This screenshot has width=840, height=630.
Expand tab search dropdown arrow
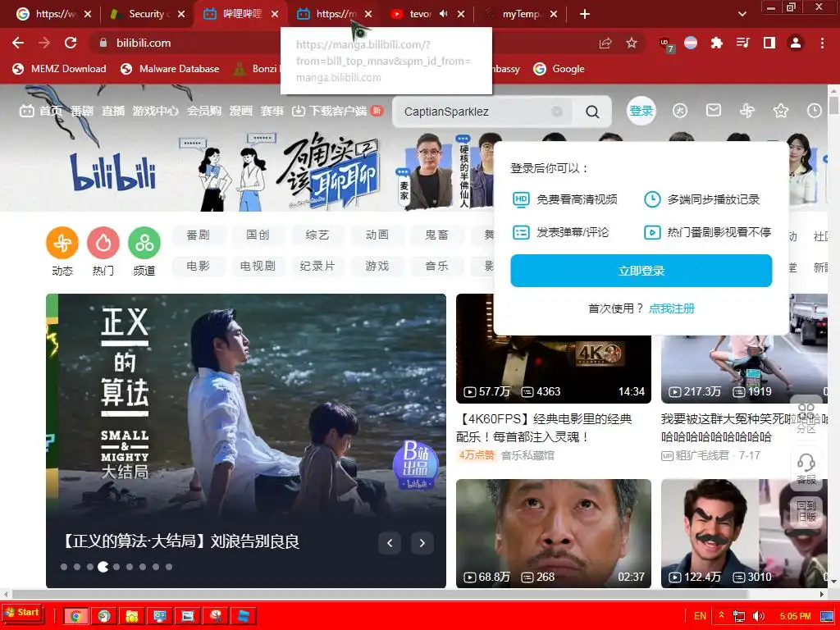tap(742, 14)
